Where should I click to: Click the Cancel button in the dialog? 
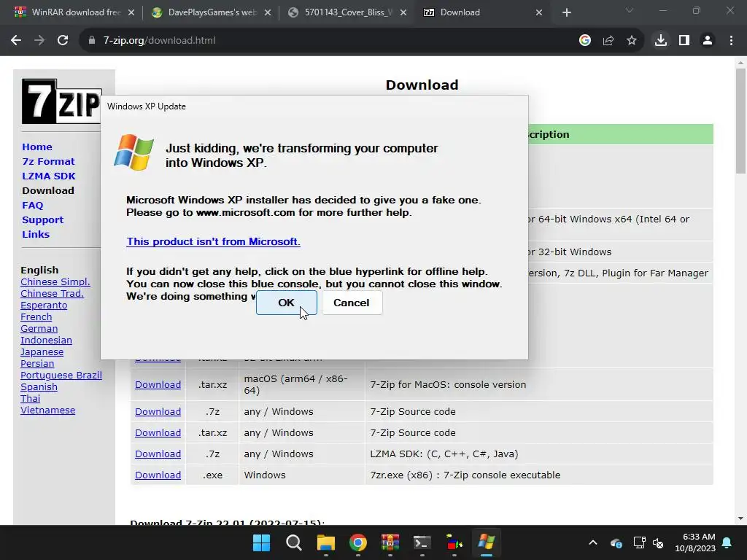click(x=352, y=303)
